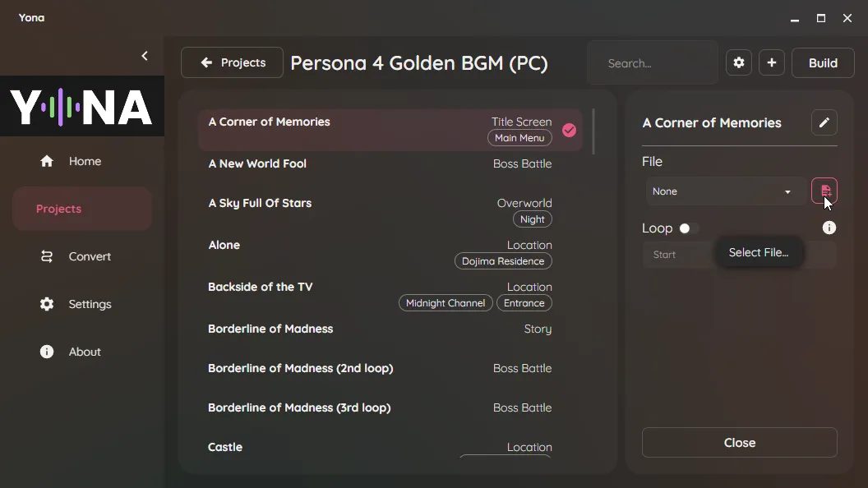Toggle the Loop switch

pos(689,228)
